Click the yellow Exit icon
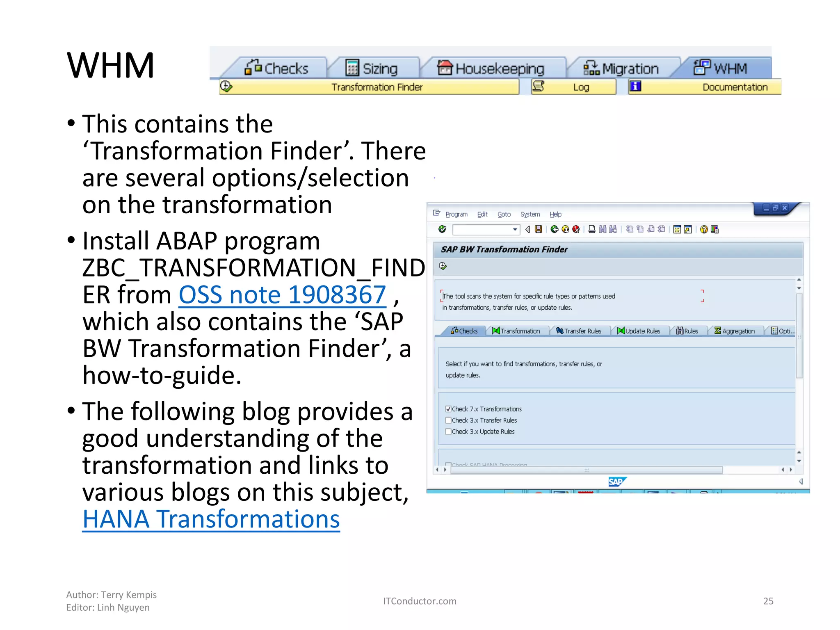Viewport: 840px width, 630px height. [565, 229]
